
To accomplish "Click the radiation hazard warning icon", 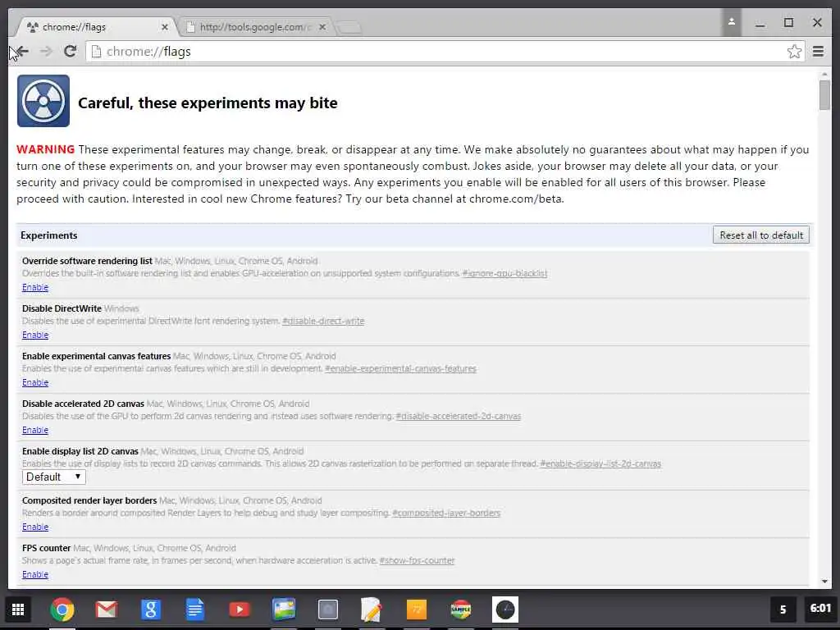I will pyautogui.click(x=43, y=101).
